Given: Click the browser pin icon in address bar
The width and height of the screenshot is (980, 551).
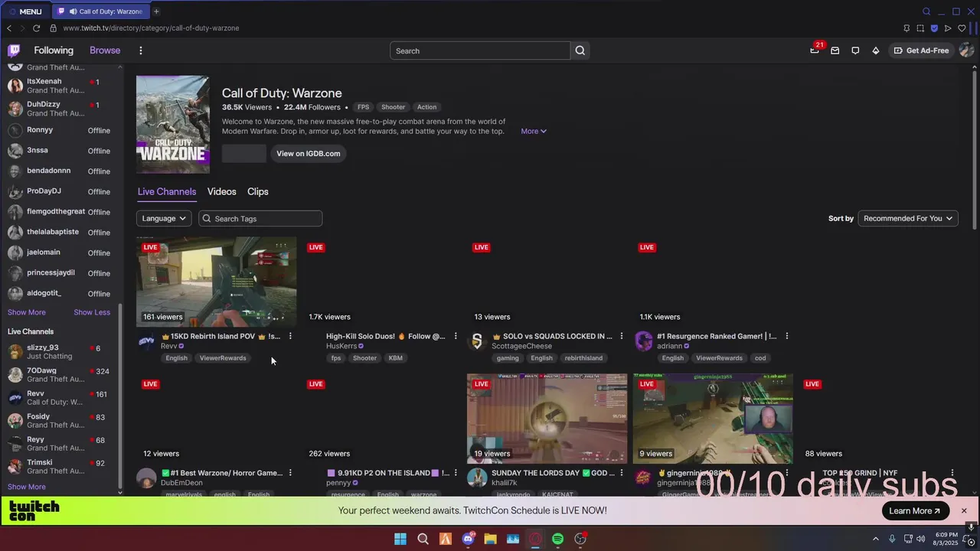Looking at the screenshot, I should (906, 28).
